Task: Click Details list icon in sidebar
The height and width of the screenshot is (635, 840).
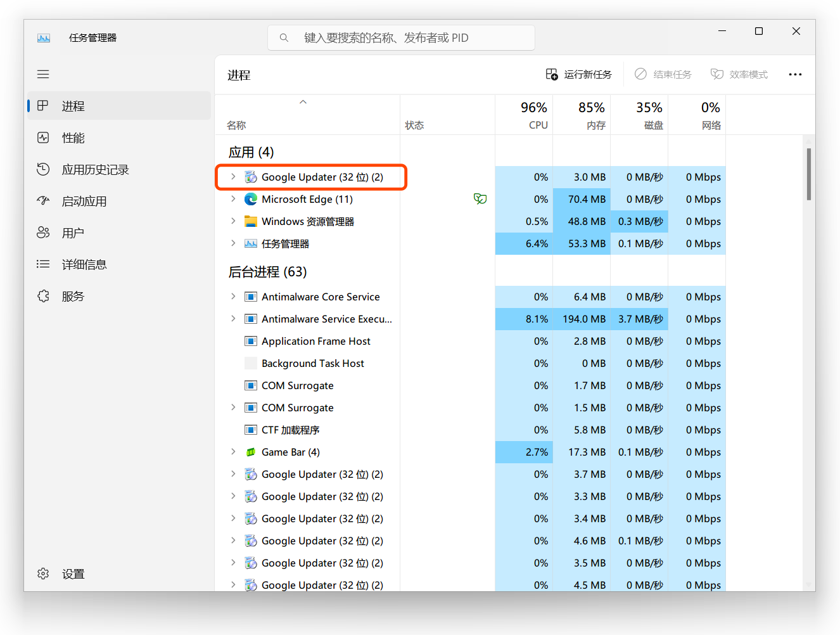Action: (x=43, y=264)
